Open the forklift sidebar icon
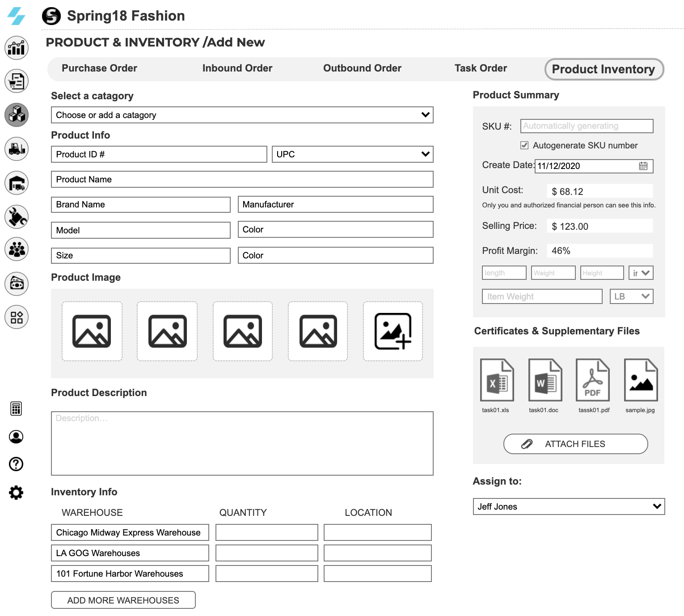Screen dimensions: 684x616 click(17, 149)
